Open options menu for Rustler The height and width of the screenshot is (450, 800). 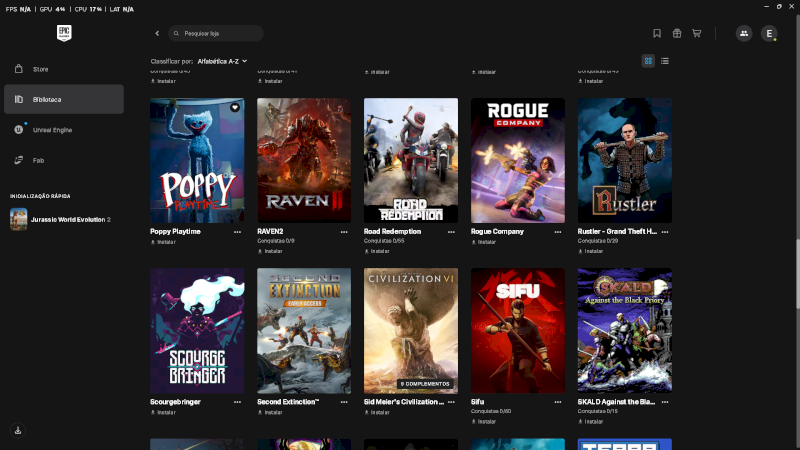pyautogui.click(x=665, y=232)
